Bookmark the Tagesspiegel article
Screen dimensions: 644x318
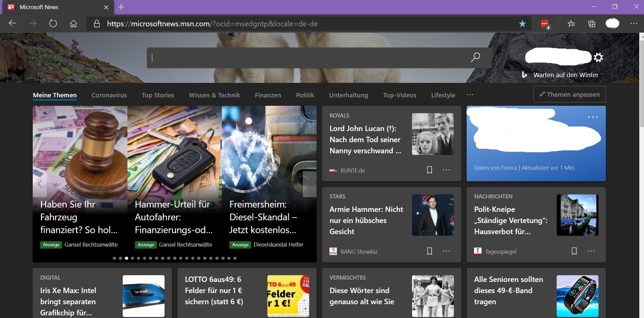574,251
